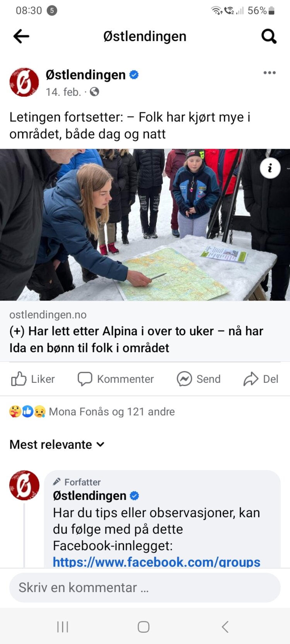290x644 pixels.
Task: Open the three-dots post options menu
Action: [x=270, y=73]
